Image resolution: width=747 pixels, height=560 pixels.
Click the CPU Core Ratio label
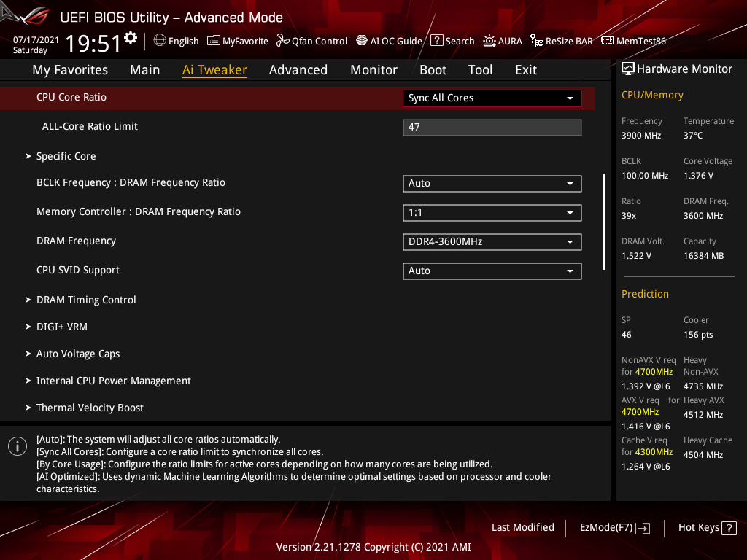(71, 97)
